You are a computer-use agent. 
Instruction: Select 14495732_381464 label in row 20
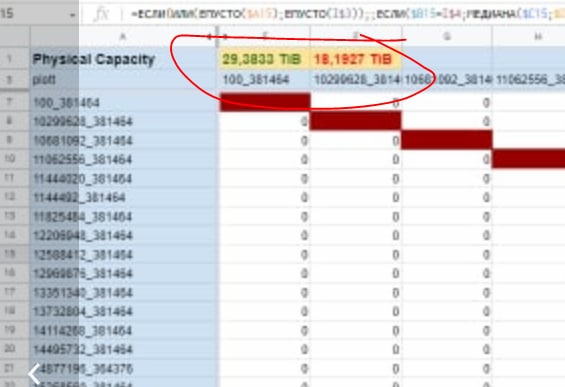124,349
